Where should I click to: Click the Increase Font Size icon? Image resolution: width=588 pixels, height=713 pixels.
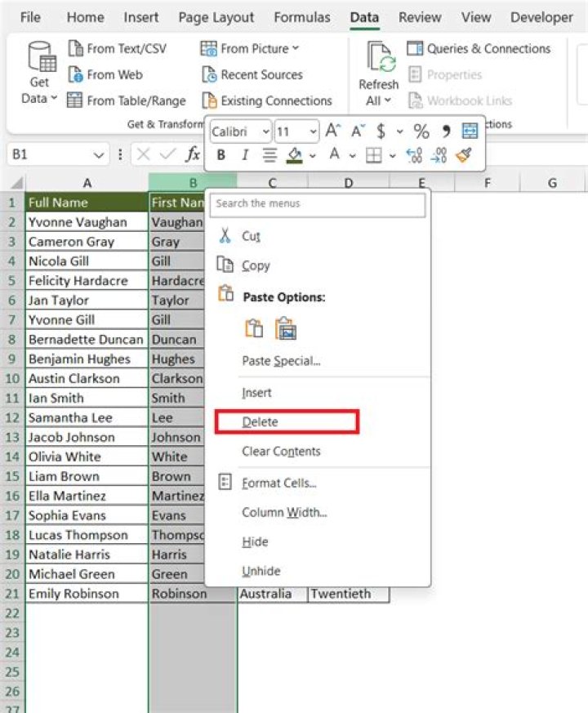pos(332,131)
